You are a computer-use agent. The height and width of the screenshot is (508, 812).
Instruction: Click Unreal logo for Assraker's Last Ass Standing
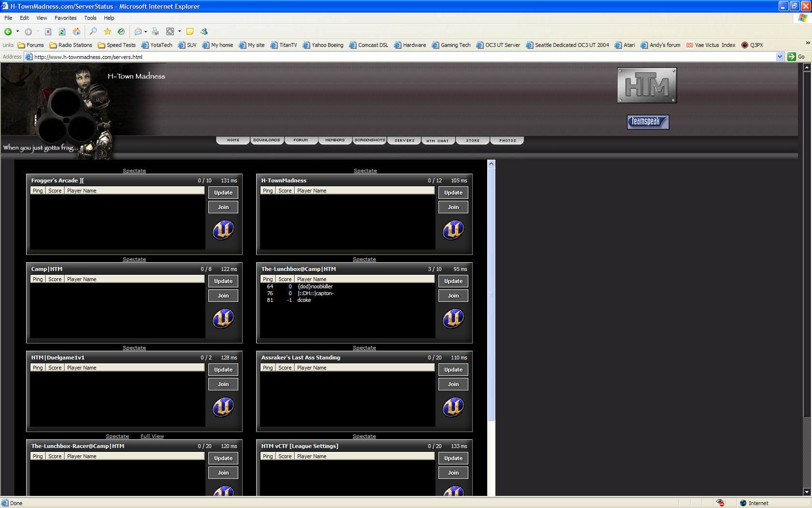[x=453, y=407]
